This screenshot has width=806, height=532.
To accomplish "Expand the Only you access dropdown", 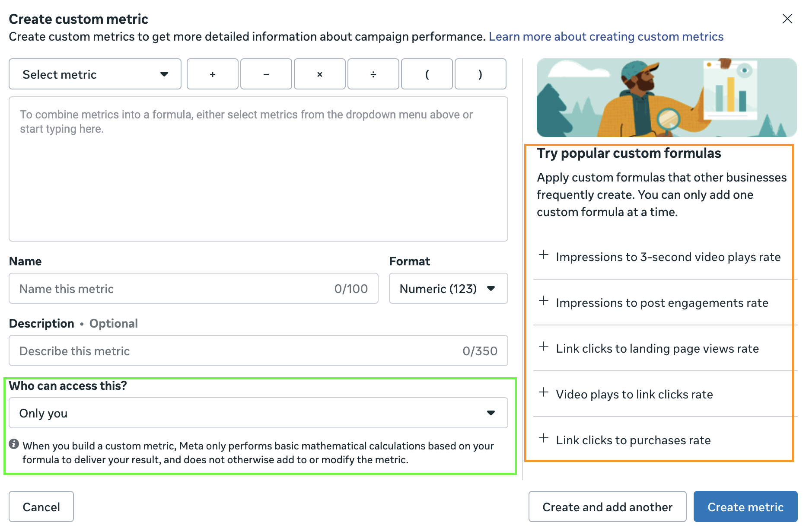I will pyautogui.click(x=258, y=413).
